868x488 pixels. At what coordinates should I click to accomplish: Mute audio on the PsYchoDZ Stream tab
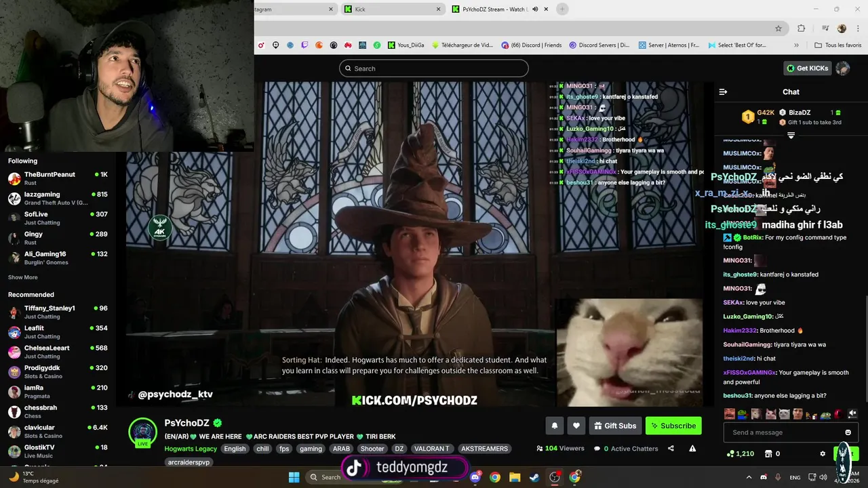(535, 9)
